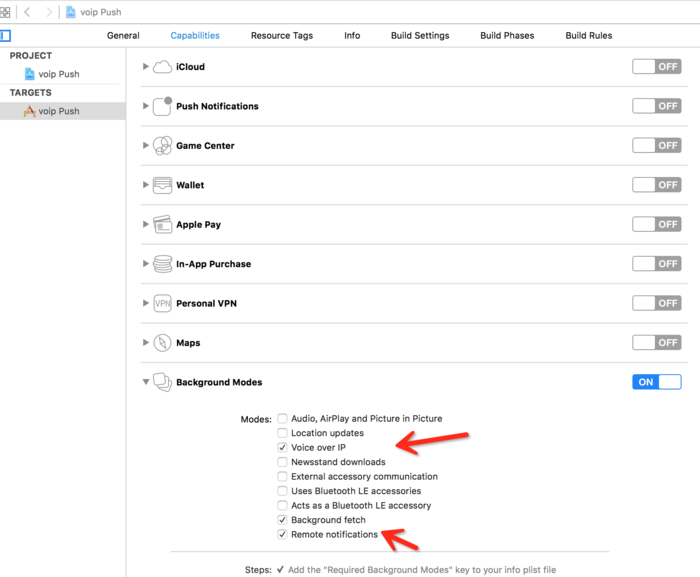Turn on the In-App Purchase switch
This screenshot has height=577, width=700.
point(657,263)
